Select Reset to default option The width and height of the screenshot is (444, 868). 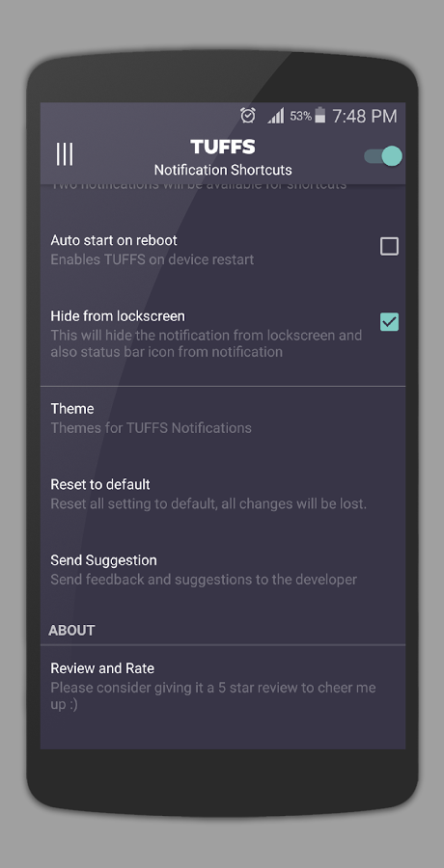pyautogui.click(x=223, y=494)
